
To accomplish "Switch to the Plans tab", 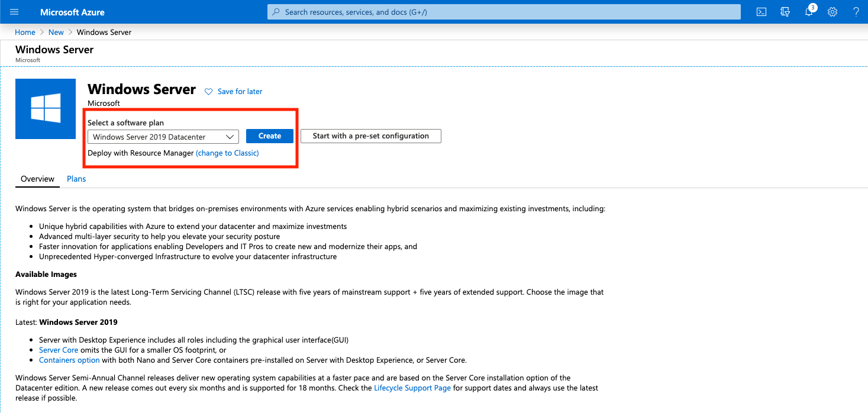I will coord(76,179).
